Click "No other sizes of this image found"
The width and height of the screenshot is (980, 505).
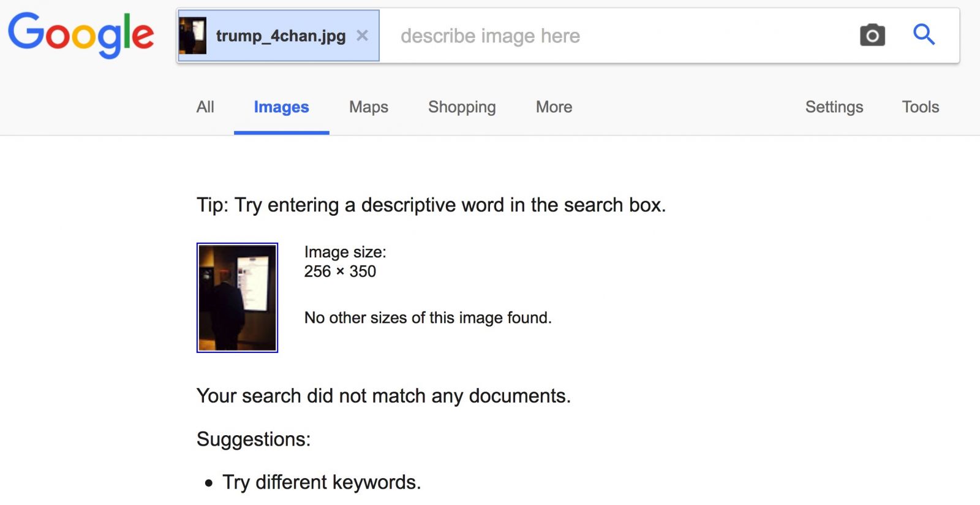click(x=428, y=317)
